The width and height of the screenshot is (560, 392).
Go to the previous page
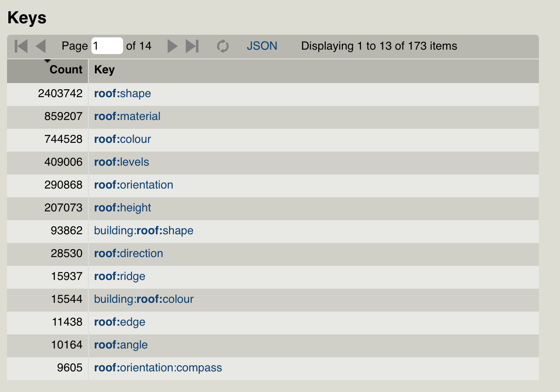click(x=40, y=46)
